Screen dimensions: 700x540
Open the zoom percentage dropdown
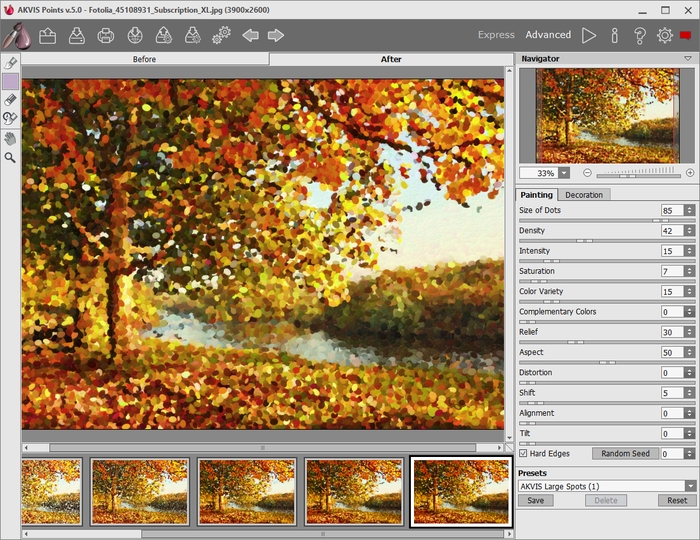(x=564, y=173)
